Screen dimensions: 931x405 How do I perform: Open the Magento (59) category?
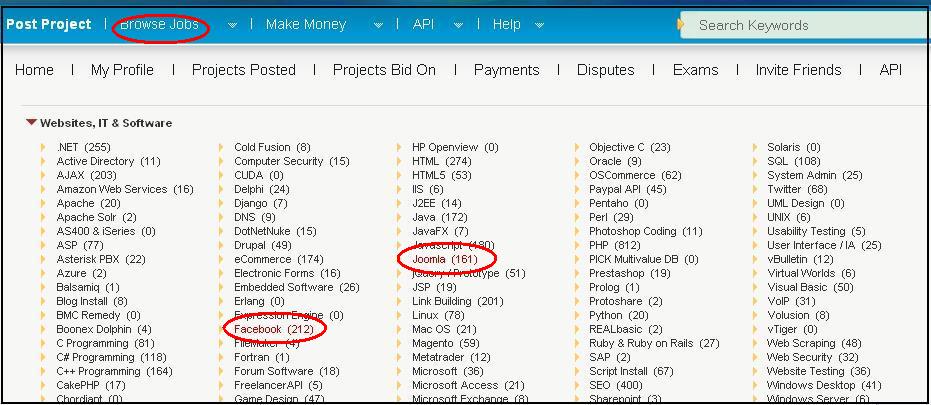coord(446,343)
